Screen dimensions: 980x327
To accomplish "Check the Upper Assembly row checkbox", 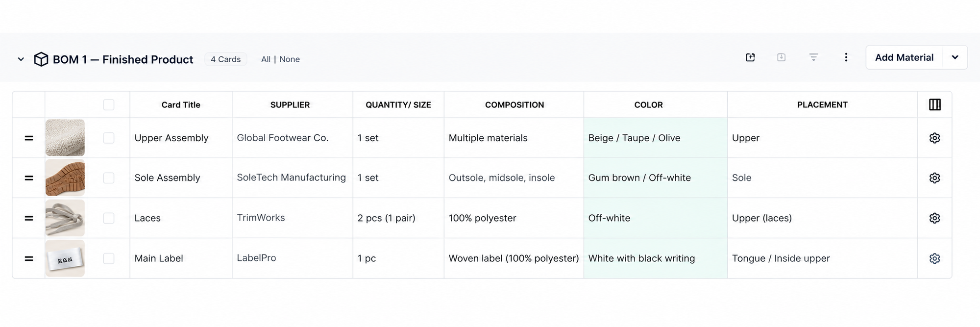I will point(109,138).
